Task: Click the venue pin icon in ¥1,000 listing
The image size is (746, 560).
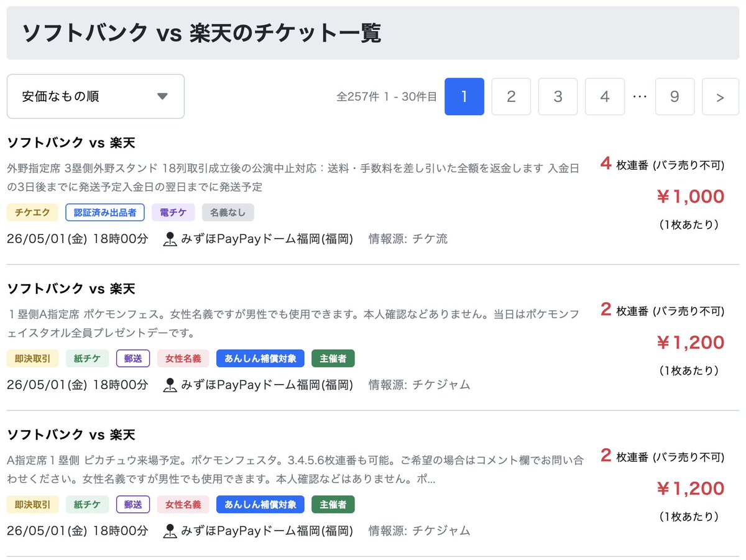Action: coord(170,239)
